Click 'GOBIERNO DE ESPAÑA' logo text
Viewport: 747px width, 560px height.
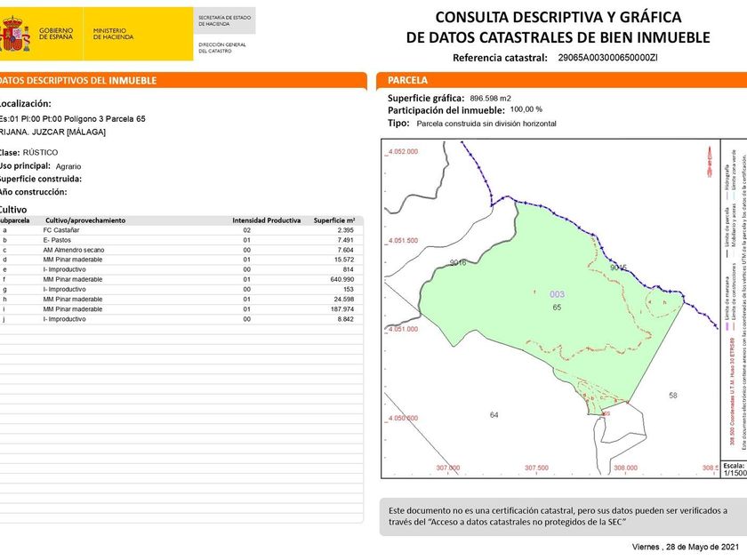tap(56, 34)
